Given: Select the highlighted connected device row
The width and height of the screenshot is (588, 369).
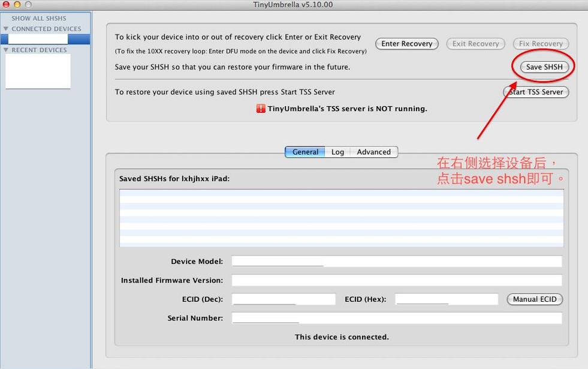Looking at the screenshot, I should [x=45, y=39].
